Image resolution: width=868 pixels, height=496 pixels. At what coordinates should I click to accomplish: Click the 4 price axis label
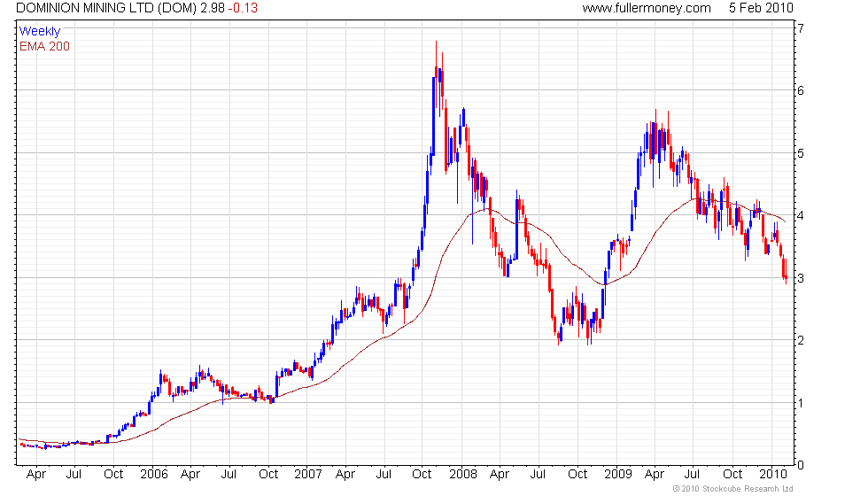click(801, 215)
